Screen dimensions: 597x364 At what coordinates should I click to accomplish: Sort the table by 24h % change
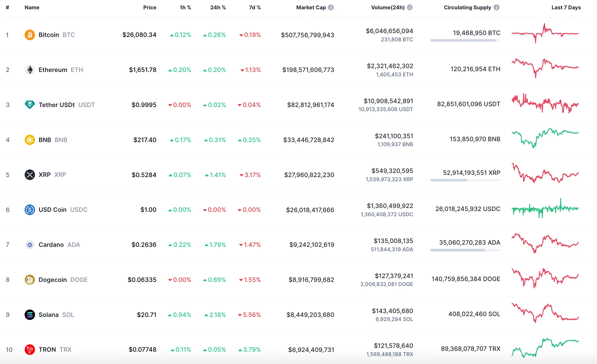(218, 7)
